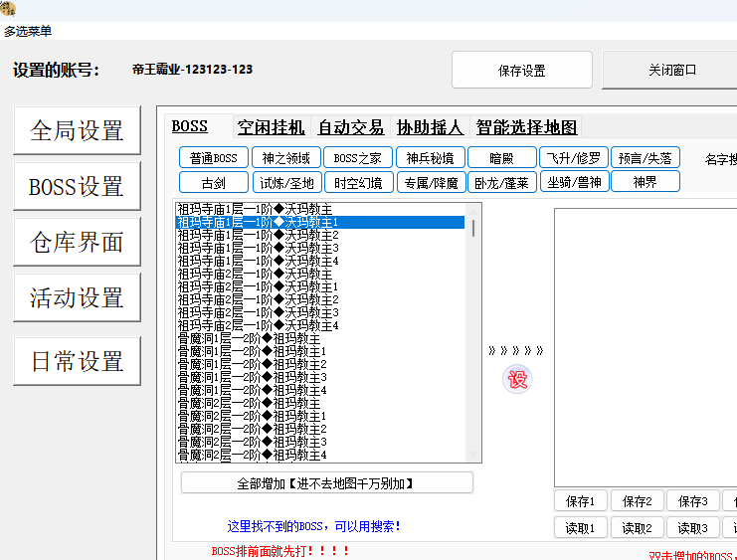Select the 预言/失落 category
The height and width of the screenshot is (560, 737).
645,158
